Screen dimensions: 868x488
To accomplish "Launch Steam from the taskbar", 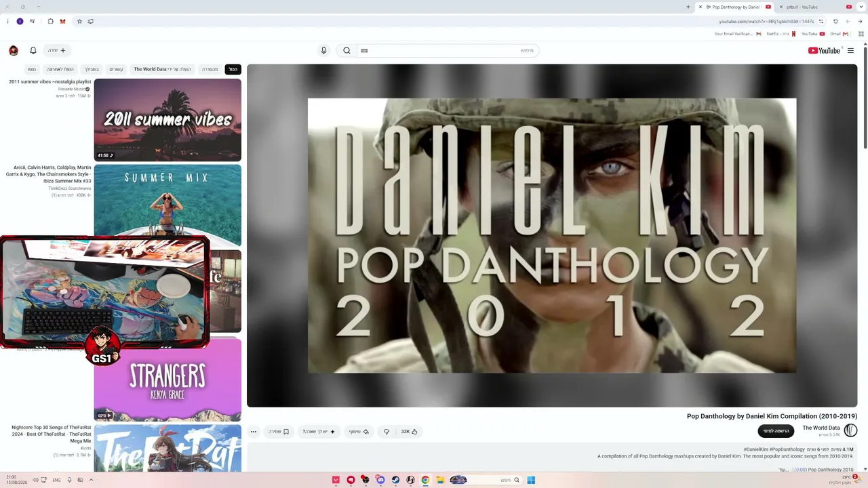I will pyautogui.click(x=395, y=480).
